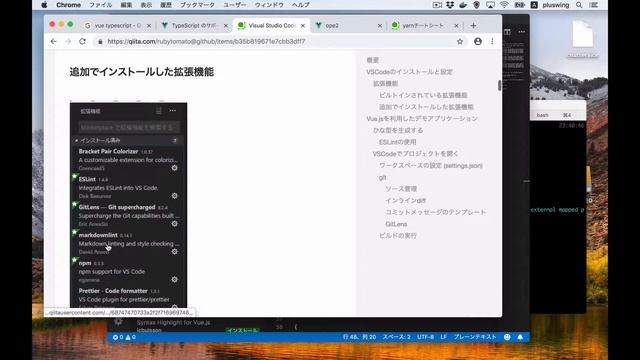The height and width of the screenshot is (360, 640).
Task: Click the VS Code notification bell
Action: coord(520,337)
